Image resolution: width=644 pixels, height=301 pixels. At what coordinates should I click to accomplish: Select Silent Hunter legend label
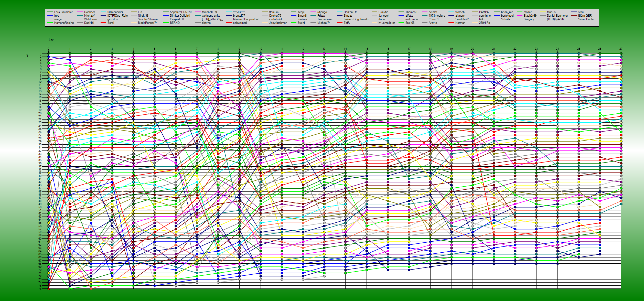[x=586, y=19]
